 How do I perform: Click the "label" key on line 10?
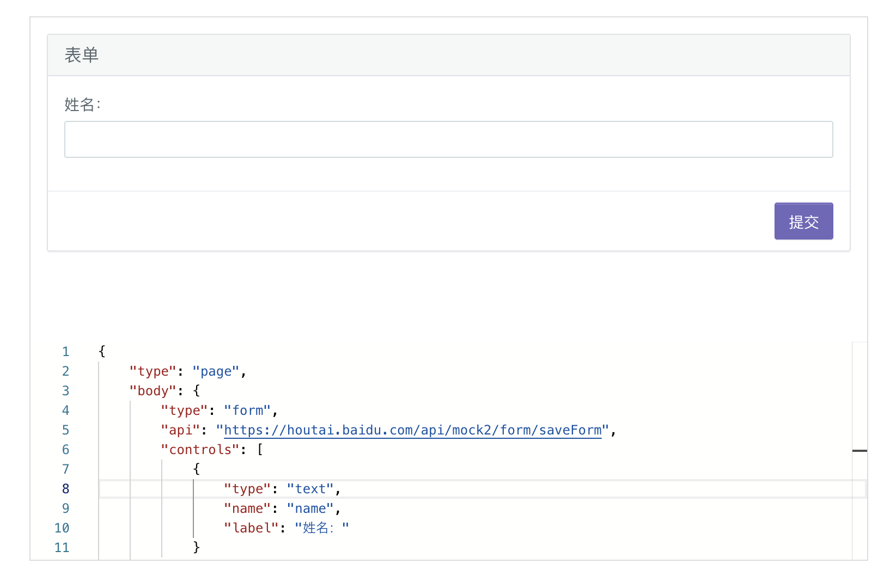[251, 528]
